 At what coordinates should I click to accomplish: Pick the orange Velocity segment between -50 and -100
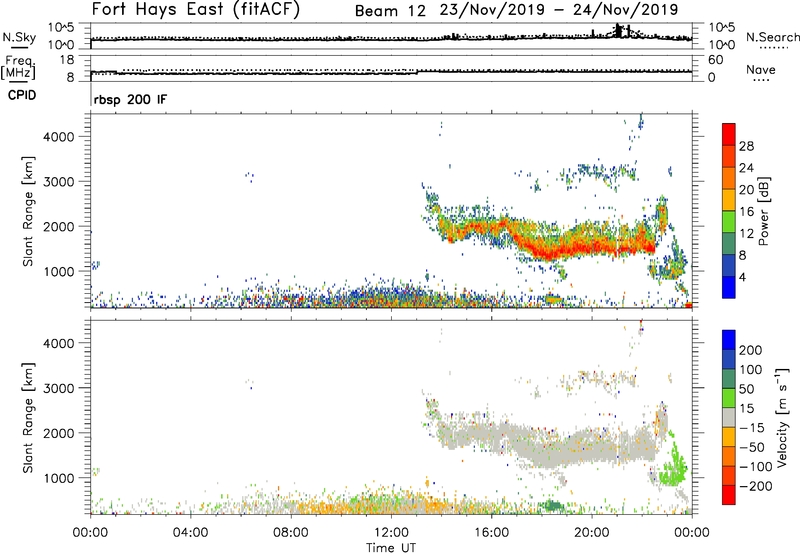click(729, 457)
